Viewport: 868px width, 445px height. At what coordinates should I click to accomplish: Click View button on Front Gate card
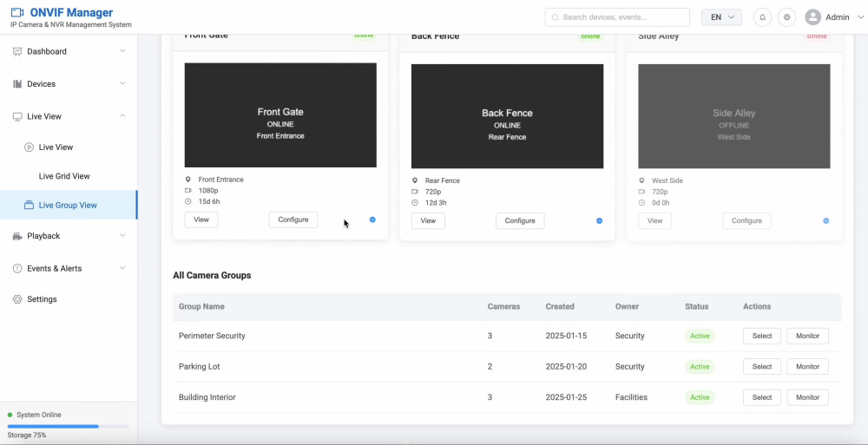(201, 219)
